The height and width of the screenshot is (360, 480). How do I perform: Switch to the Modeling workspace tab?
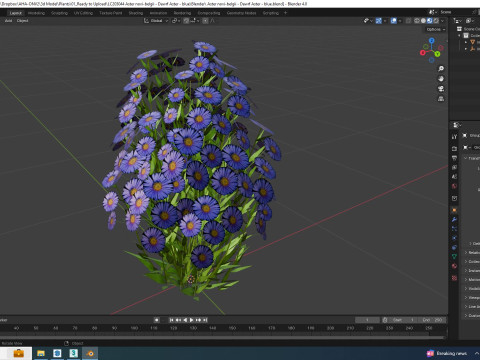pos(36,13)
